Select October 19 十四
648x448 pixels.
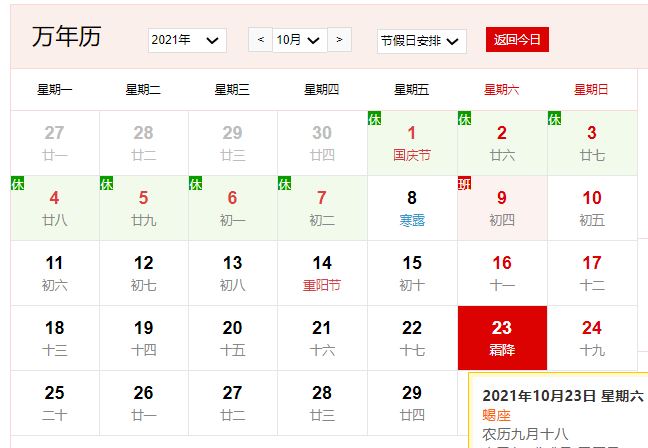[x=144, y=338]
